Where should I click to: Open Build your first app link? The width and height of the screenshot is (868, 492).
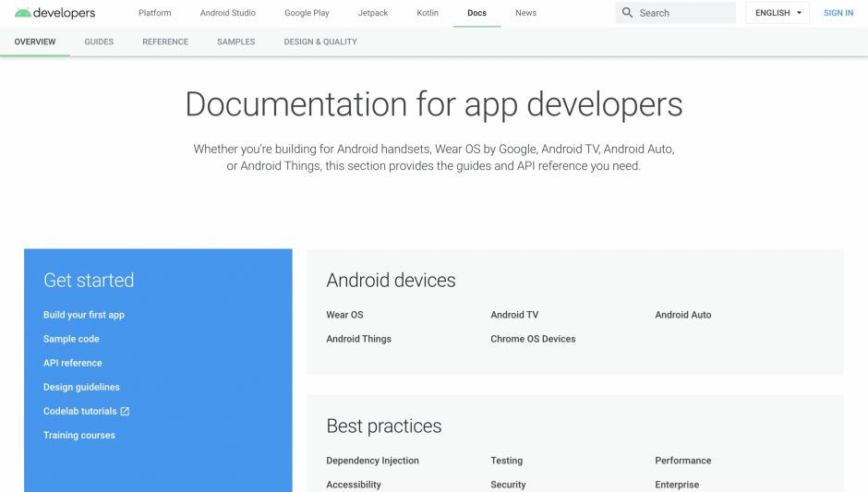tap(84, 315)
